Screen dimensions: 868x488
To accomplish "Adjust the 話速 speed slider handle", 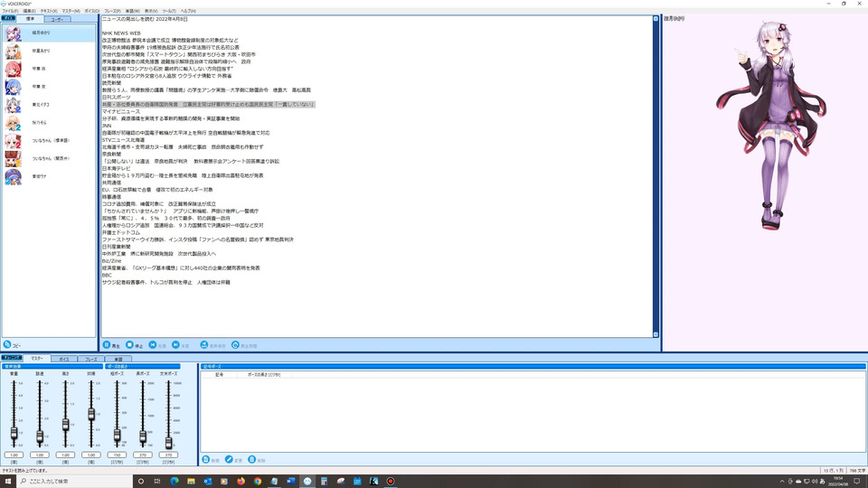I will [x=40, y=436].
